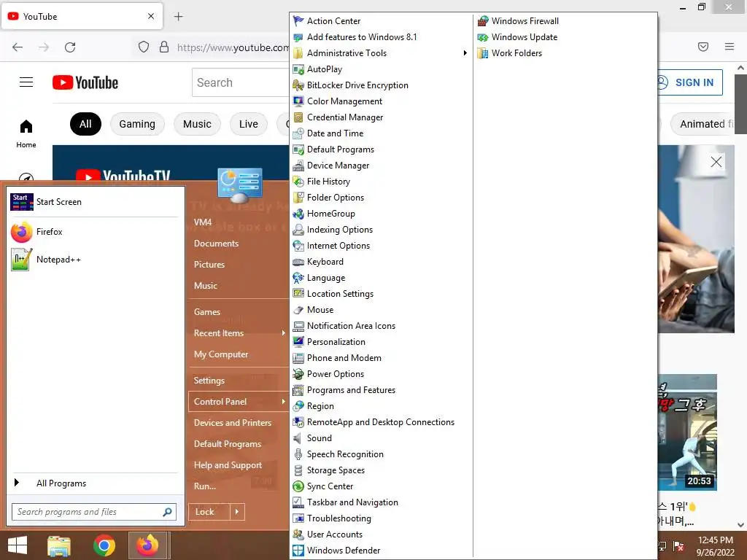Viewport: 747px width, 560px height.
Task: Select the Live filter chip
Action: pyautogui.click(x=249, y=124)
